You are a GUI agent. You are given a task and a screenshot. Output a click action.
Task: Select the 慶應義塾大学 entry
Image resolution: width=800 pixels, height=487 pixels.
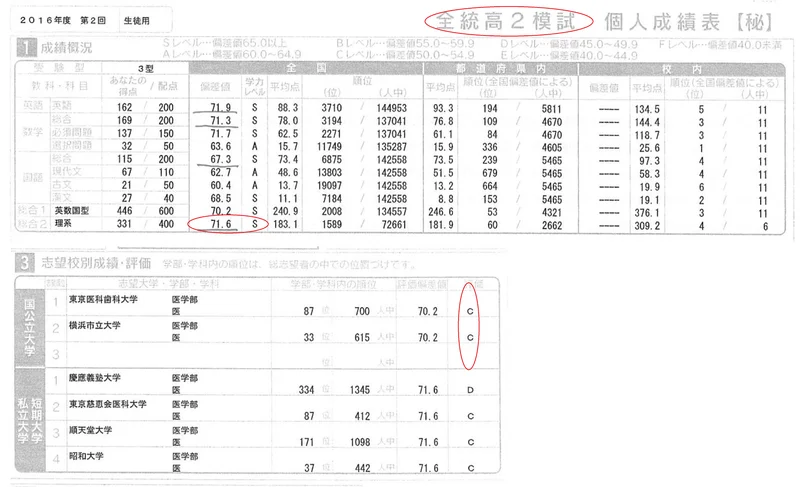[x=96, y=379]
